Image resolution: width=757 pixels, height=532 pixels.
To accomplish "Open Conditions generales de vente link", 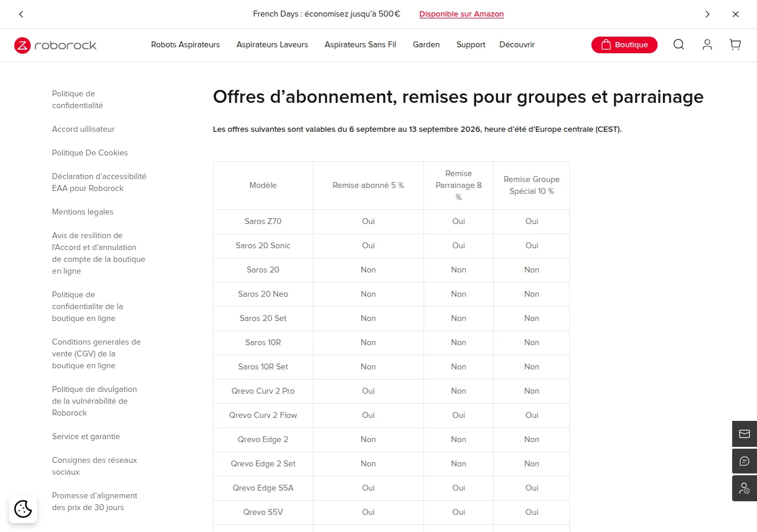I will (x=96, y=353).
